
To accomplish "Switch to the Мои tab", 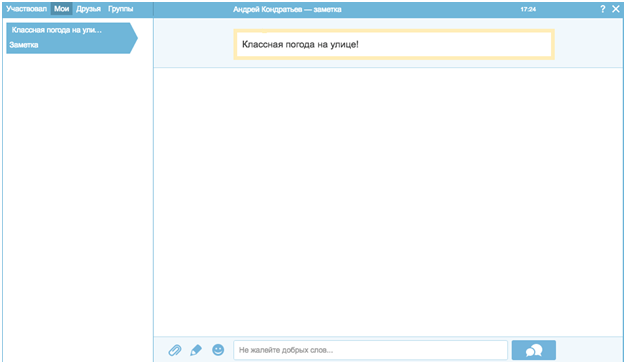I will (x=61, y=9).
